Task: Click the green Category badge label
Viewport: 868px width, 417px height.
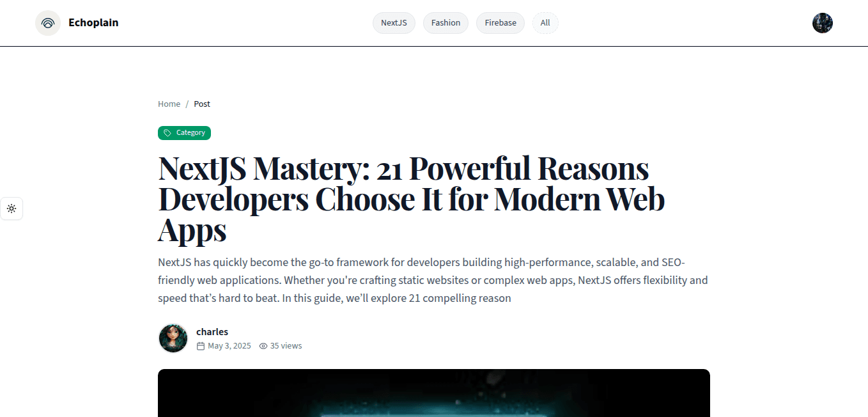Action: coord(190,133)
